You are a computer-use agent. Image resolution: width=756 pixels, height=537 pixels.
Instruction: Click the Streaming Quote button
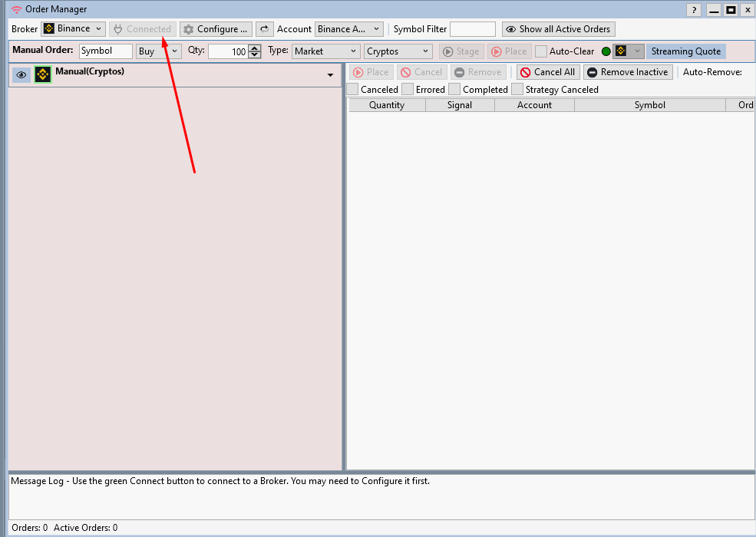[x=685, y=51]
